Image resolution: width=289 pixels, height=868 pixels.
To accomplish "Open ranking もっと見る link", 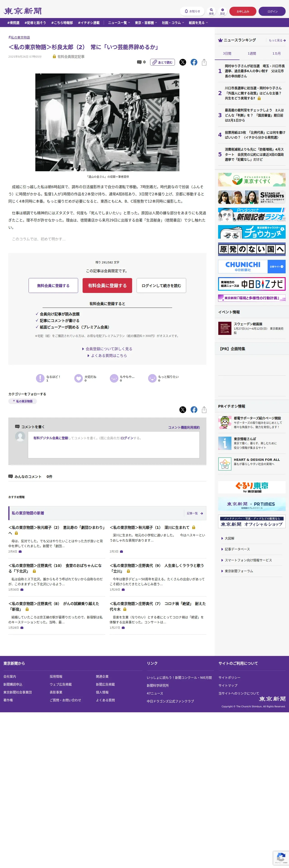I will coord(277,40).
